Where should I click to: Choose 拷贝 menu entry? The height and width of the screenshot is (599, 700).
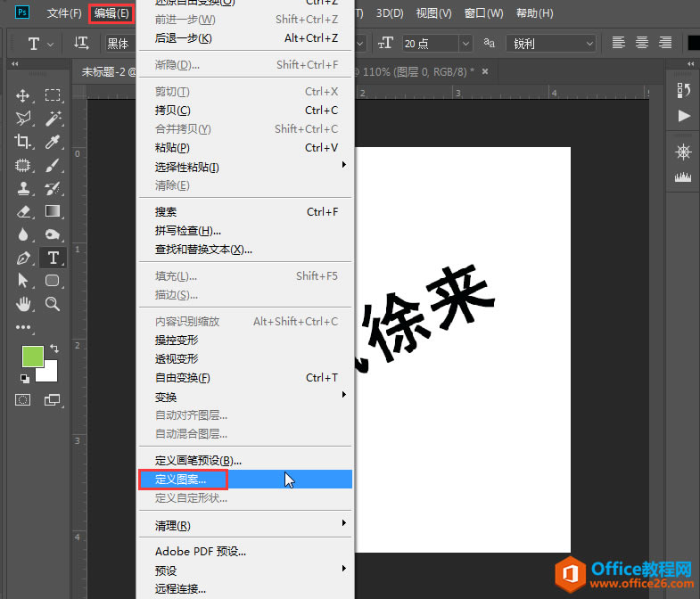click(245, 111)
